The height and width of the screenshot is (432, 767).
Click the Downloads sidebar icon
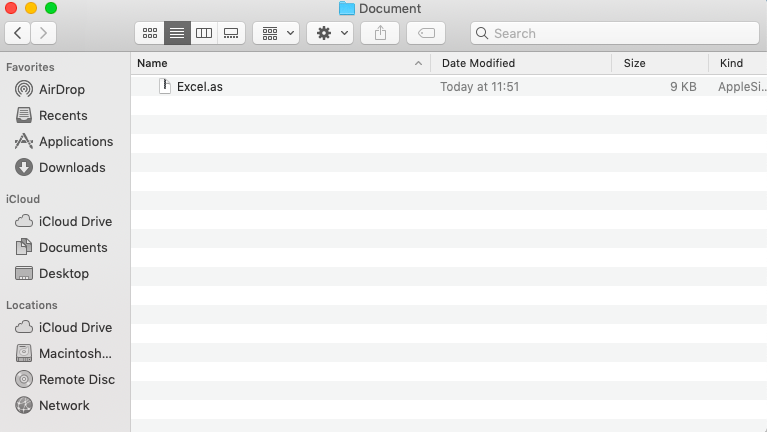24,167
